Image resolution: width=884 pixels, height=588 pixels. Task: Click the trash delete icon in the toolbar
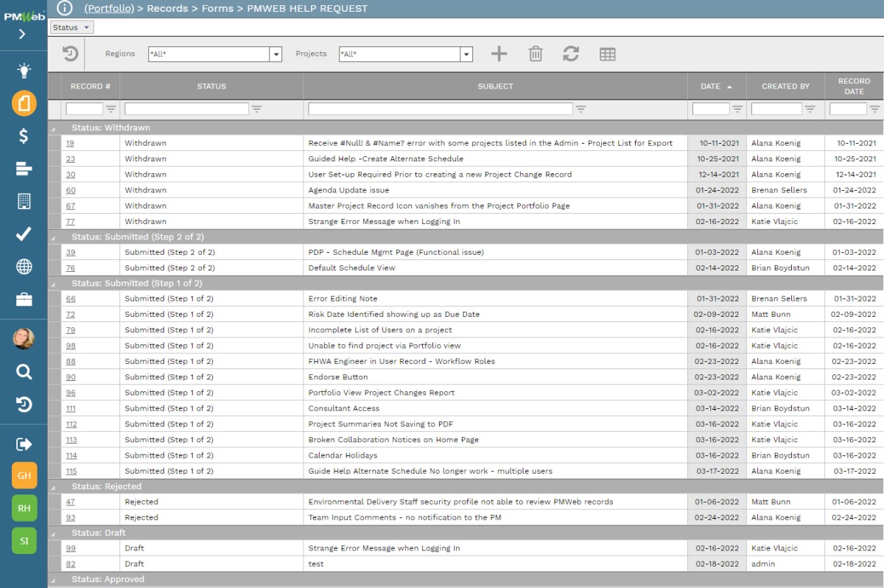tap(536, 54)
